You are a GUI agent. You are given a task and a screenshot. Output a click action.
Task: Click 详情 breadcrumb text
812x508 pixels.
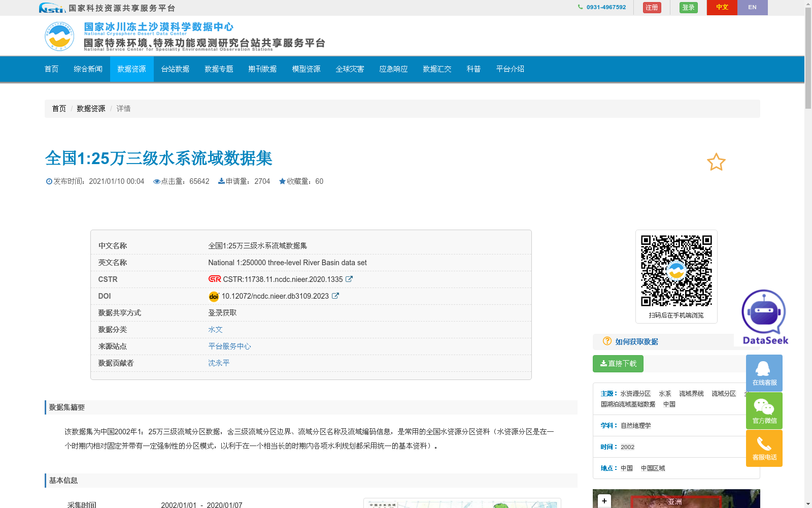pyautogui.click(x=124, y=109)
